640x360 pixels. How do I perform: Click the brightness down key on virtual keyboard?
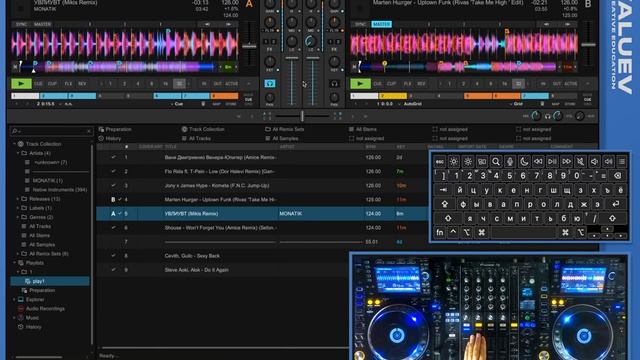(x=453, y=162)
